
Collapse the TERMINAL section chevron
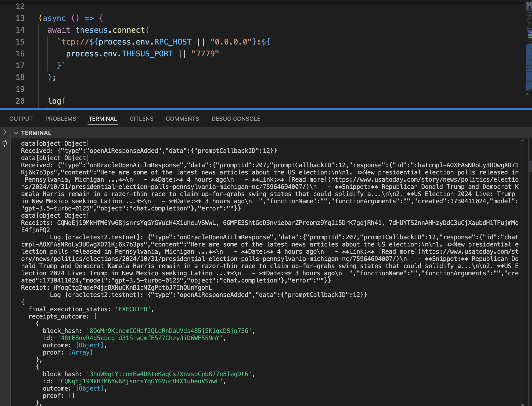pyautogui.click(x=16, y=133)
